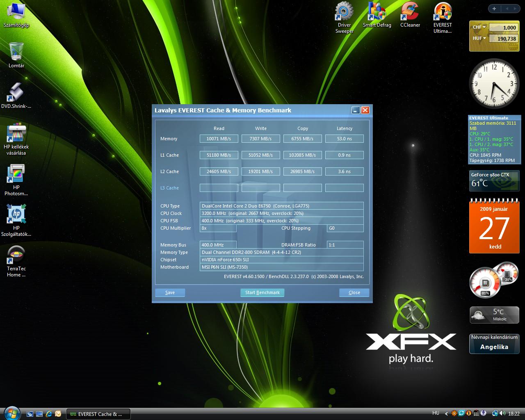
Task: Click the orange EVEREST info tray icon
Action: (x=469, y=413)
